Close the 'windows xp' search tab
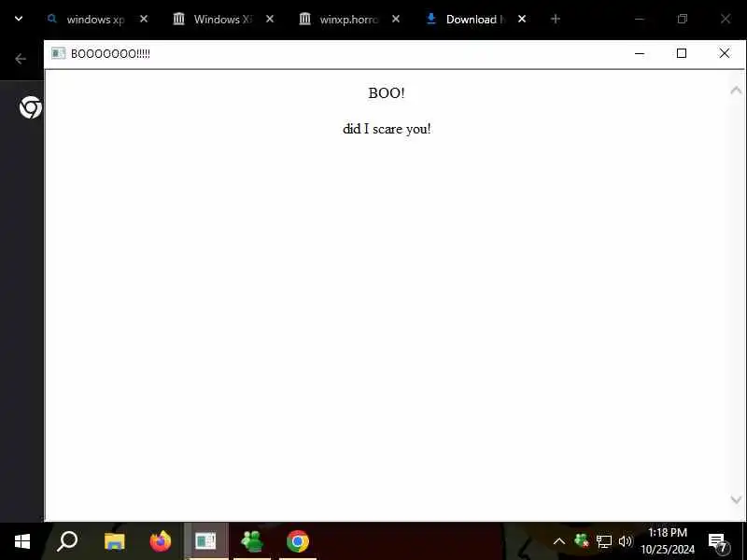 pyautogui.click(x=144, y=19)
